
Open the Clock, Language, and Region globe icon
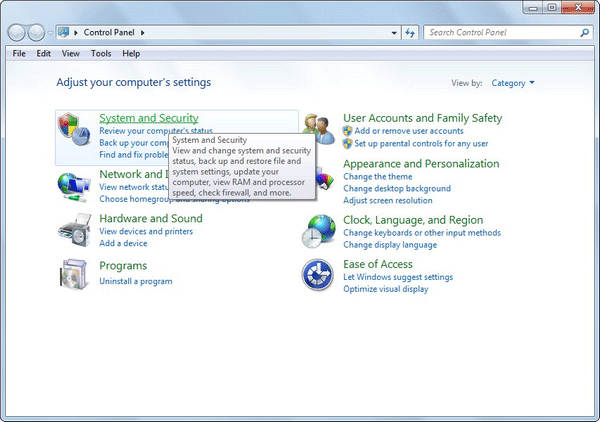click(x=318, y=231)
